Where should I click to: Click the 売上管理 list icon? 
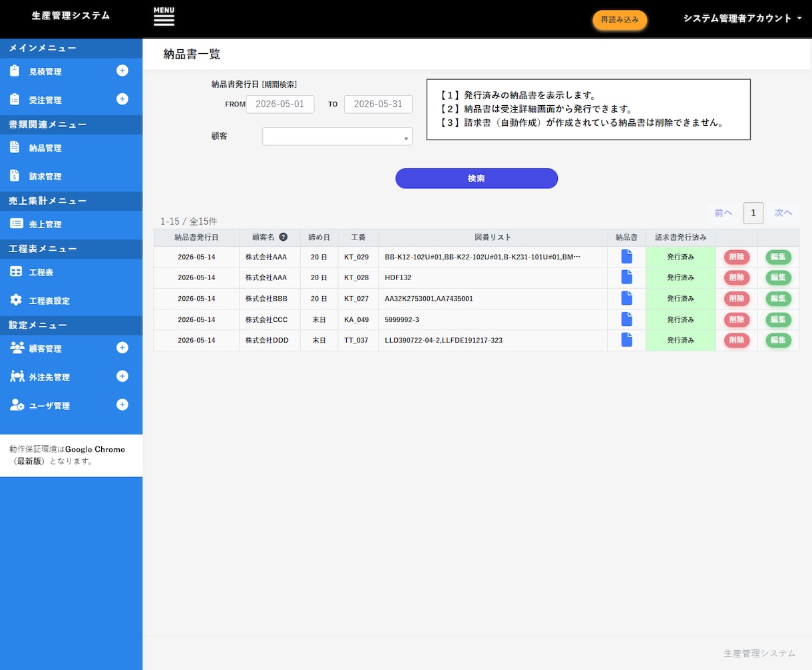(x=17, y=224)
